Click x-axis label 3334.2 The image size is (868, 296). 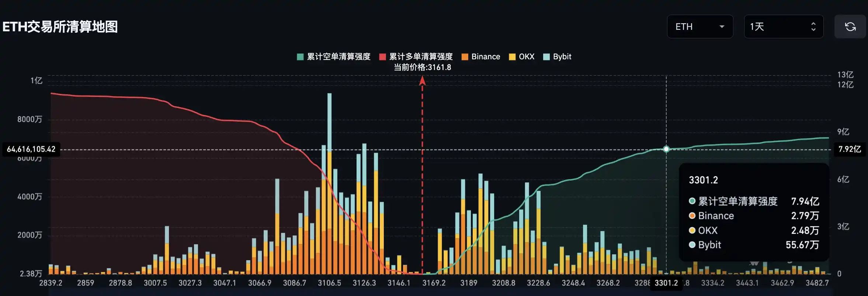click(713, 283)
